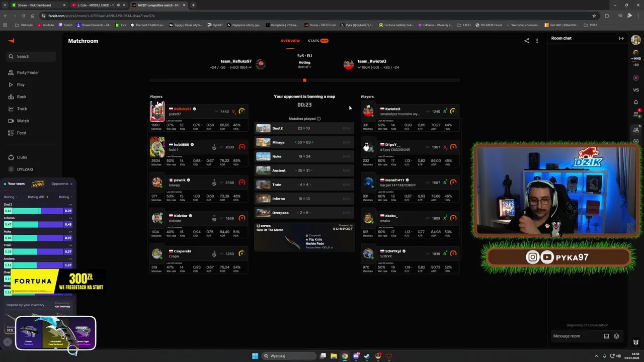Screen dimensions: 644x362
Task: Open the party lobby icon
Action: point(636,130)
